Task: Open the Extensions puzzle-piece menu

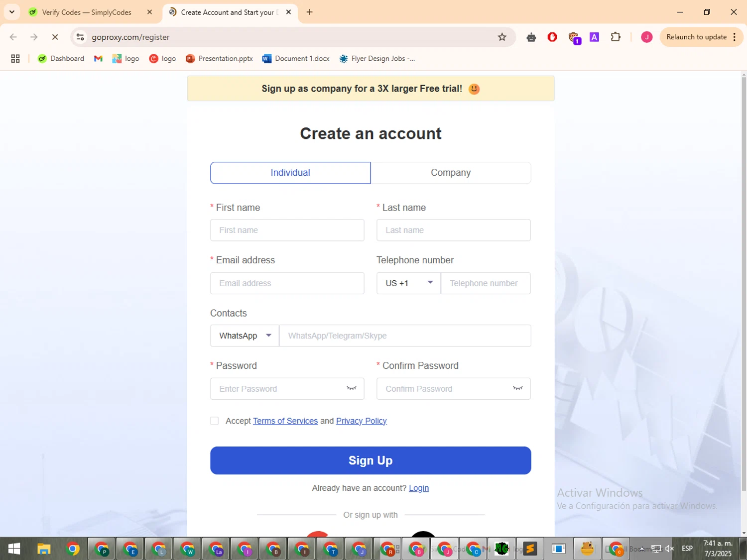Action: click(616, 37)
